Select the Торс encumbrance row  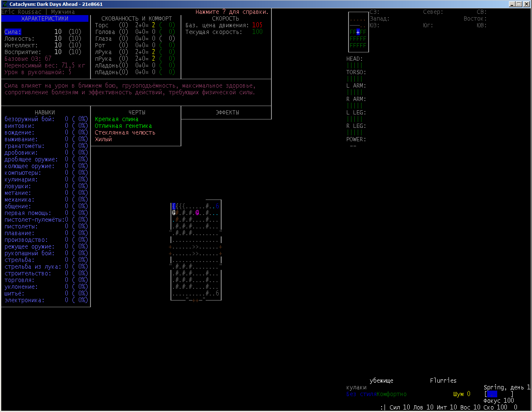[x=135, y=25]
